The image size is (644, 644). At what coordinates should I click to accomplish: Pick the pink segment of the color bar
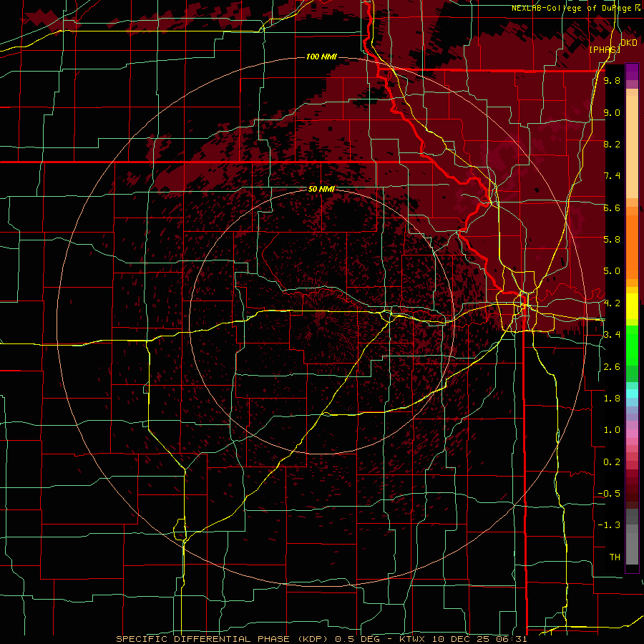tap(632, 434)
